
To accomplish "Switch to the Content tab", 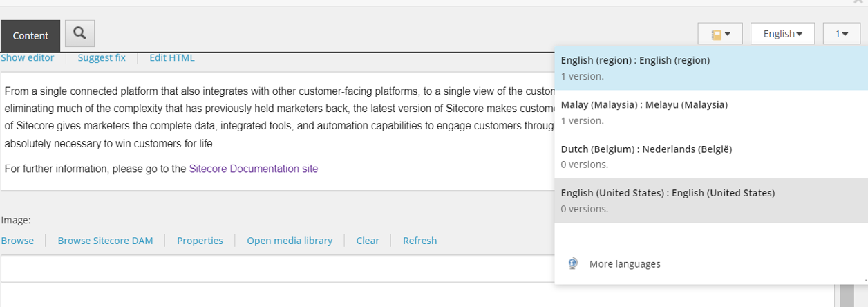I will [x=30, y=36].
